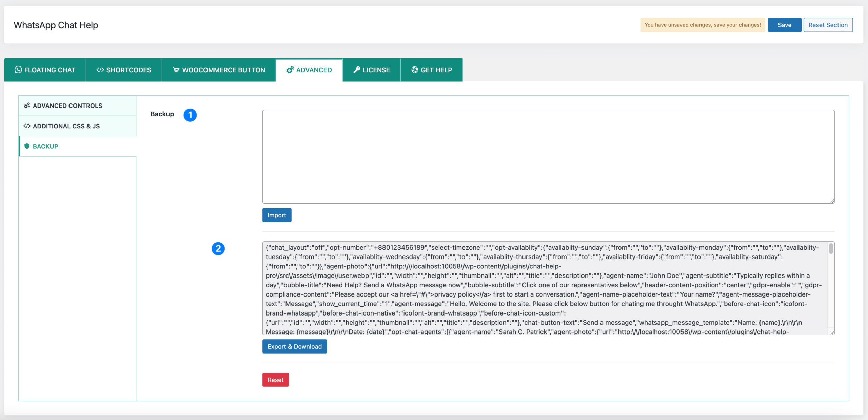Click the key icon on License tab

coord(357,70)
